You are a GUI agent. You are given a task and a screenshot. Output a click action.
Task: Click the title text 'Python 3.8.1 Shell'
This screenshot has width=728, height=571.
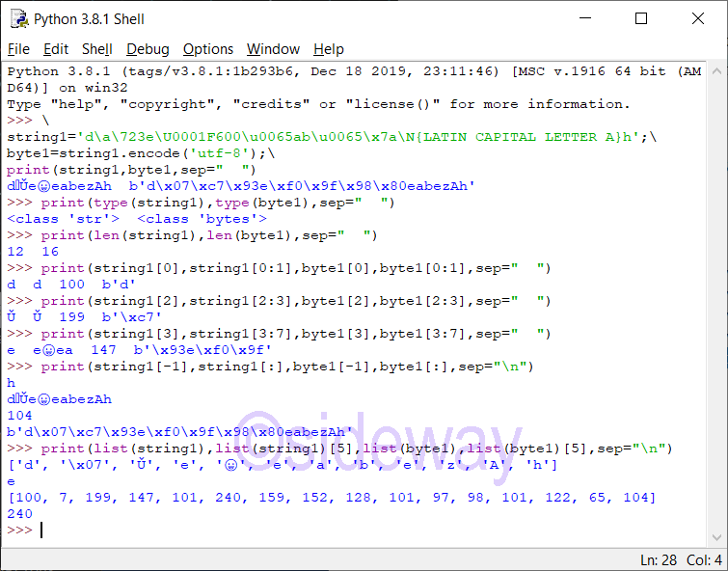[x=89, y=19]
